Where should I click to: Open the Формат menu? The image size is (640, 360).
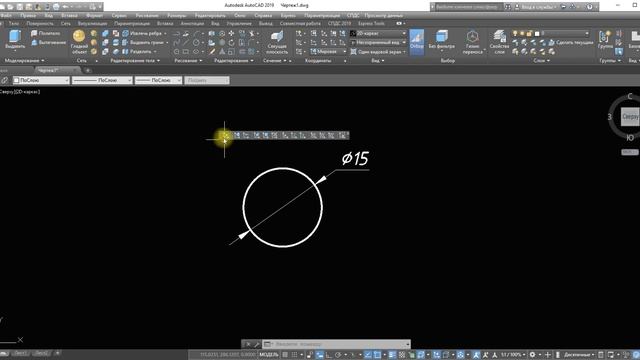[95, 16]
